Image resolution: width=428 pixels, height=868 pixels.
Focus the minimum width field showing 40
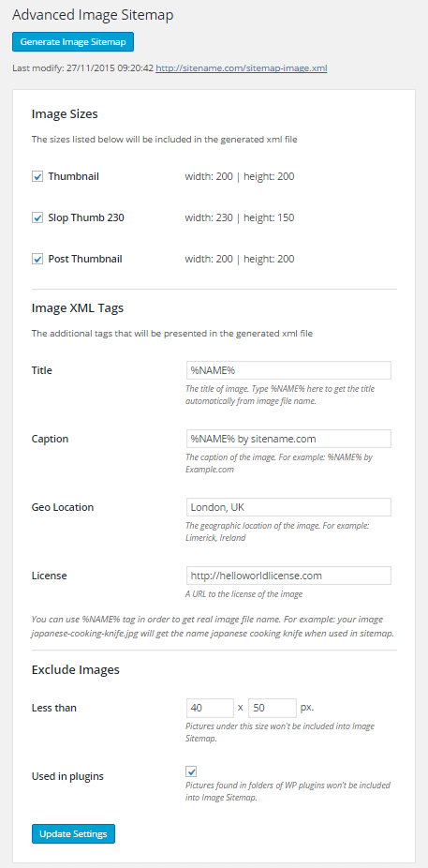pyautogui.click(x=210, y=708)
